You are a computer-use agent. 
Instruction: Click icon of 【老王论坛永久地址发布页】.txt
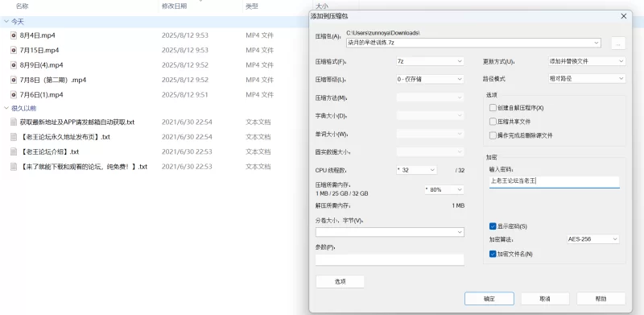14,137
